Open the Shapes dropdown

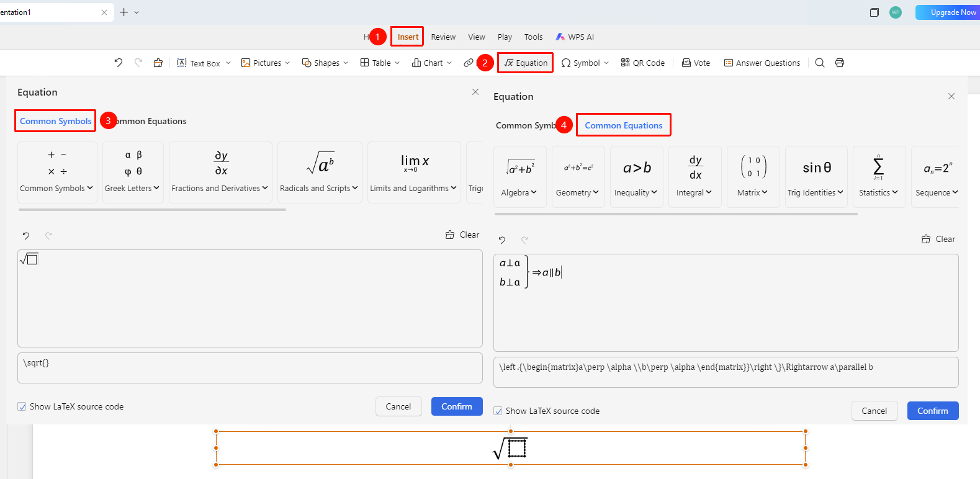[325, 63]
